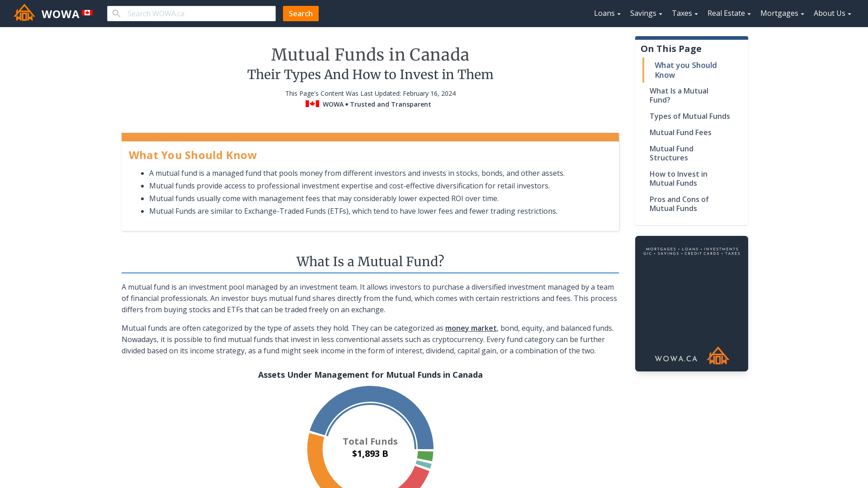This screenshot has width=868, height=488.
Task: Click the Search button
Action: pos(301,13)
